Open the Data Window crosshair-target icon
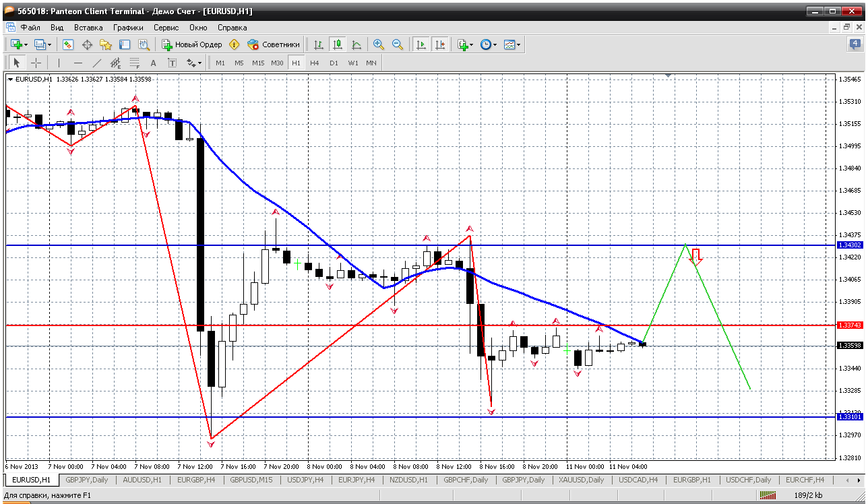The image size is (868, 504). coord(87,44)
